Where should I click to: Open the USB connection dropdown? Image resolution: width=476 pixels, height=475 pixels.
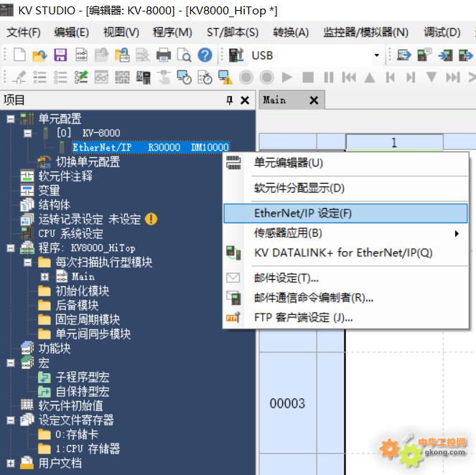(377, 55)
